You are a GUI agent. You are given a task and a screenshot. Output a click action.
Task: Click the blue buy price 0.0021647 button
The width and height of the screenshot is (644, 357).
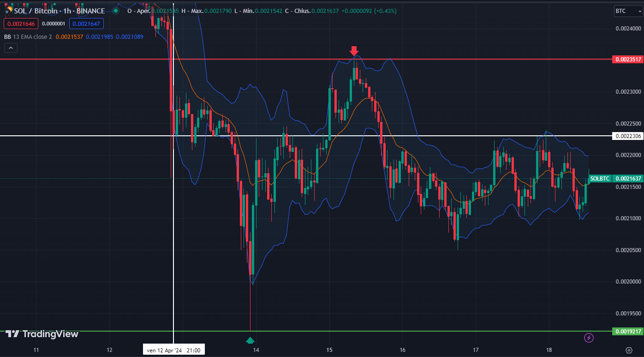[x=86, y=24]
